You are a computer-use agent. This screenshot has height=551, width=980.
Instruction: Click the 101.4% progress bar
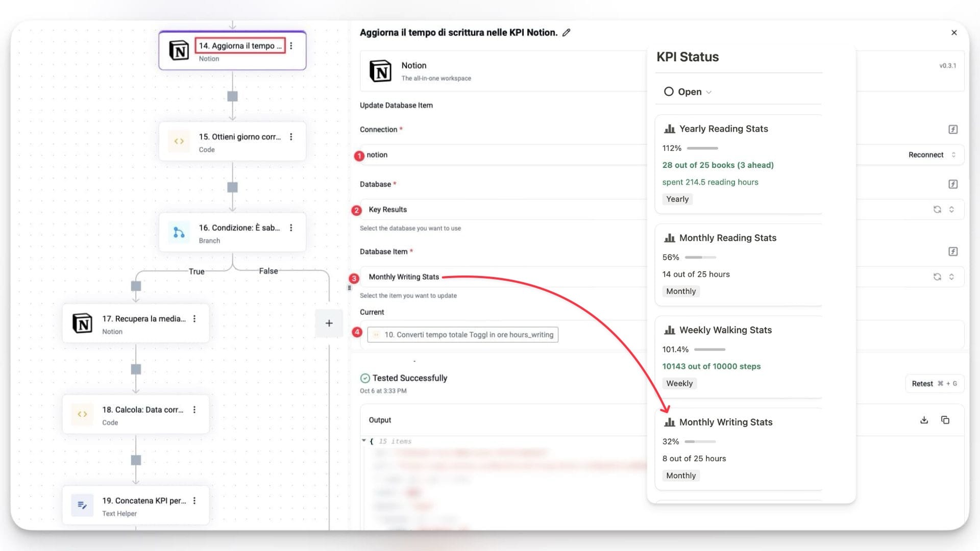(x=709, y=349)
